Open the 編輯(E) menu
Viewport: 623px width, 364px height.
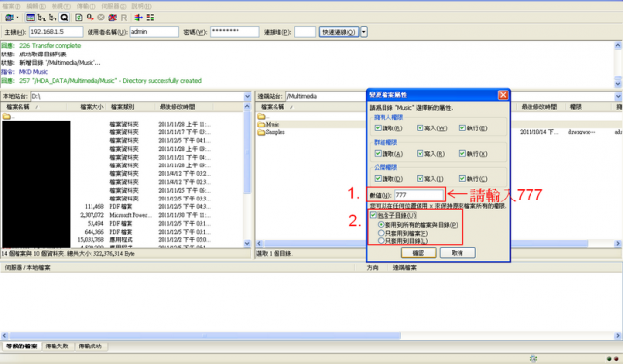(36, 6)
